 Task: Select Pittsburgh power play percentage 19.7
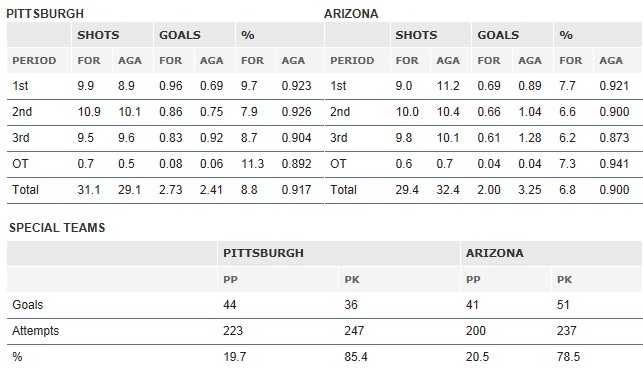click(x=235, y=357)
